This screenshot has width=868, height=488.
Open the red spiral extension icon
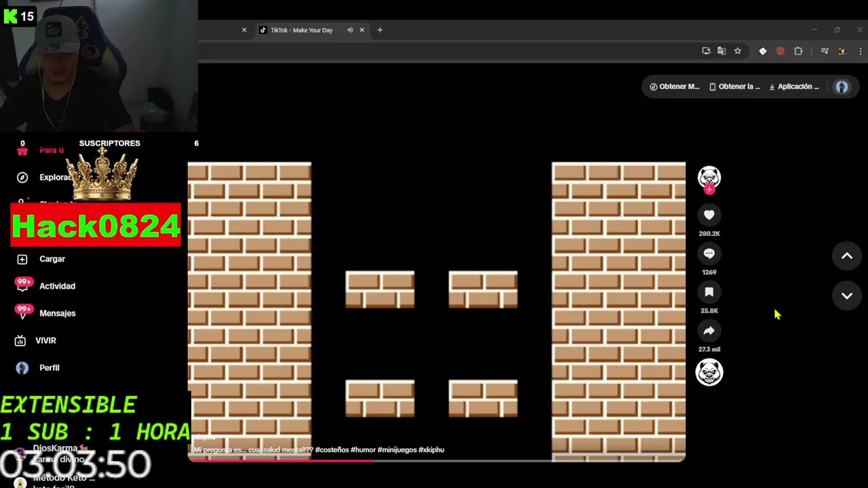781,51
